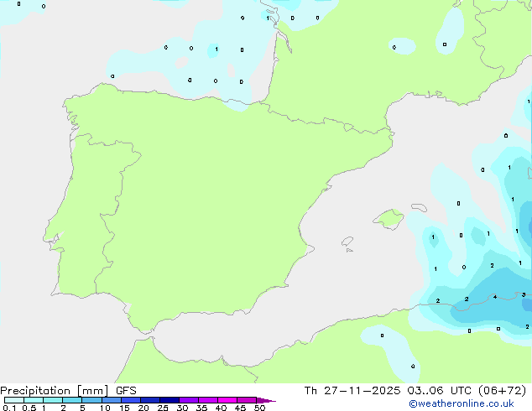Click the "10" legend scale label
The height and width of the screenshot is (411, 532).
click(x=105, y=408)
